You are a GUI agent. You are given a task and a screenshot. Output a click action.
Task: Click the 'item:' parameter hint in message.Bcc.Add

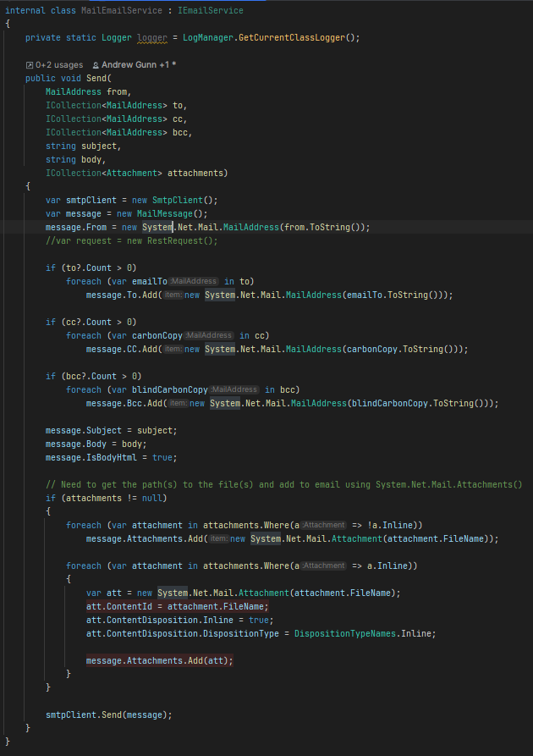coord(179,403)
